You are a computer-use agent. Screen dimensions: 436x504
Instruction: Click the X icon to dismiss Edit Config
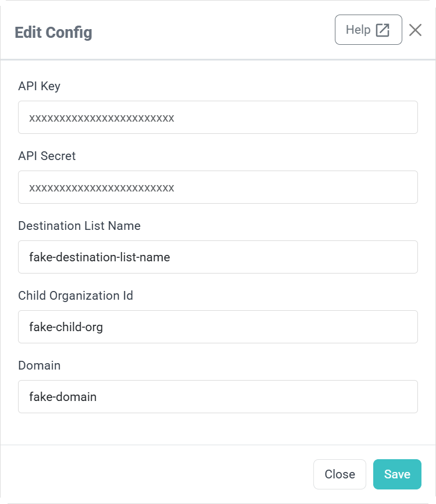(x=415, y=31)
